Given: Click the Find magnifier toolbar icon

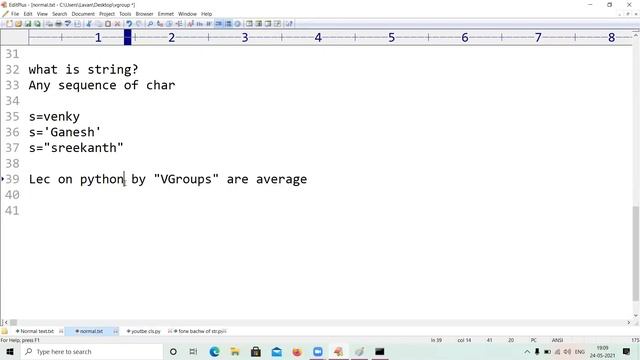Looking at the screenshot, I should [150, 24].
